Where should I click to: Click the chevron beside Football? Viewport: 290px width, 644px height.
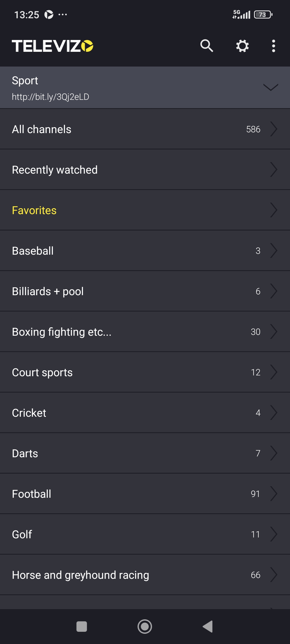coord(274,494)
